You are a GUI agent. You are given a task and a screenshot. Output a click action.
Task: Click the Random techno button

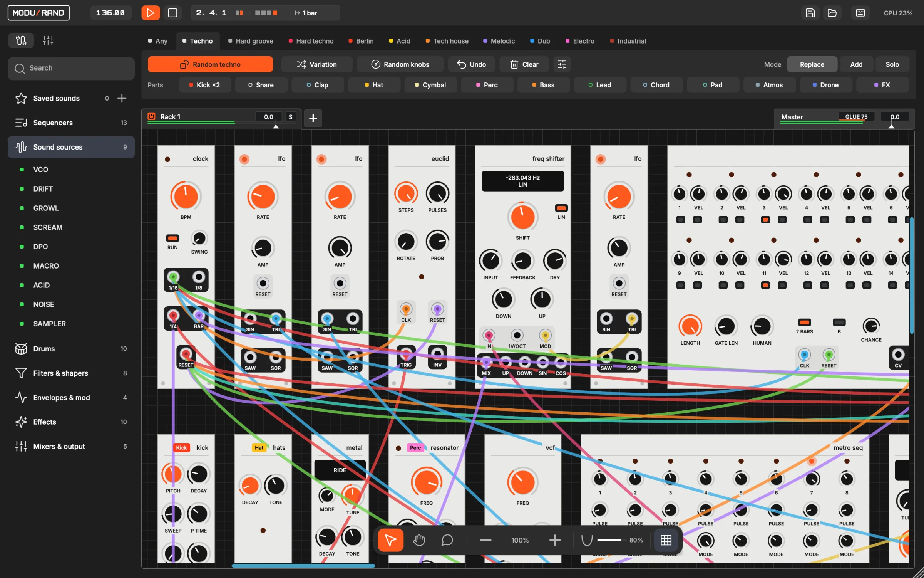tap(210, 64)
